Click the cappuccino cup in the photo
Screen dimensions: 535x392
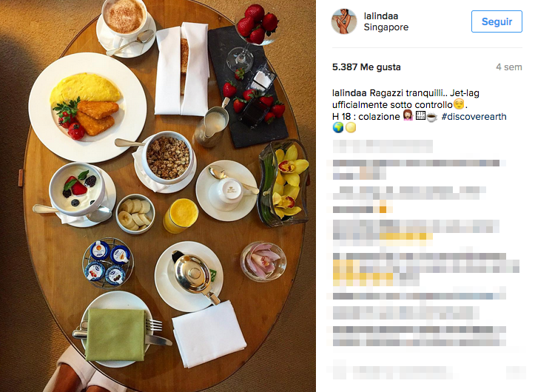125,17
